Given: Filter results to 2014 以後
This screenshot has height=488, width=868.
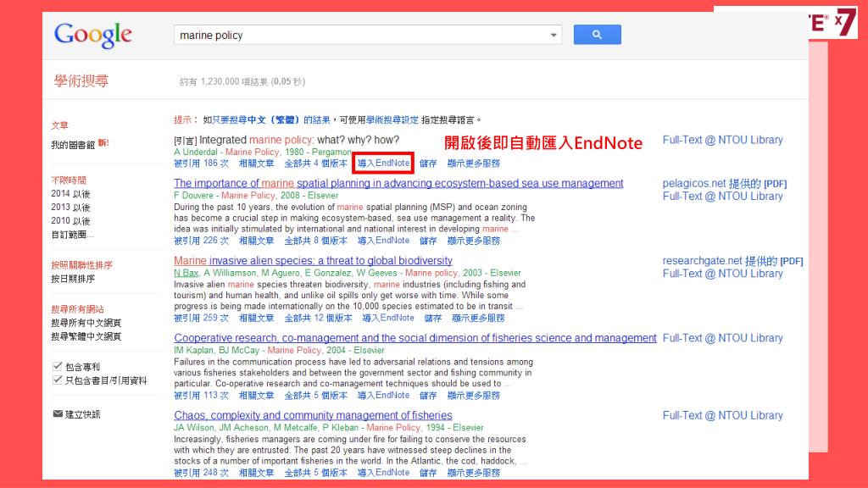Looking at the screenshot, I should [70, 194].
